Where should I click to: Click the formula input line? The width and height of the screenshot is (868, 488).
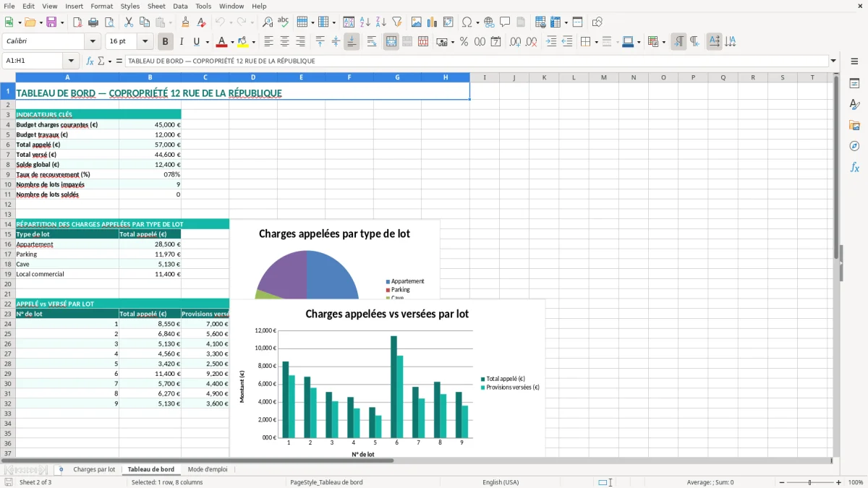click(x=476, y=61)
